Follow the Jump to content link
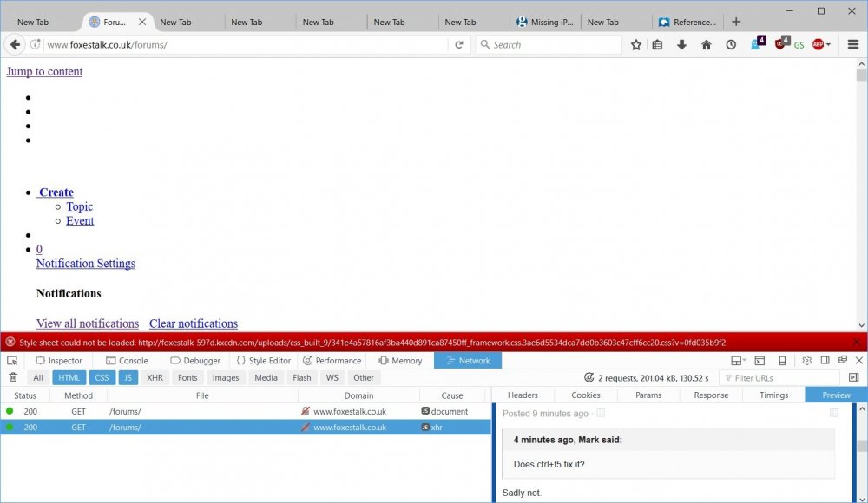Screen dimensions: 868x503 tap(44, 71)
